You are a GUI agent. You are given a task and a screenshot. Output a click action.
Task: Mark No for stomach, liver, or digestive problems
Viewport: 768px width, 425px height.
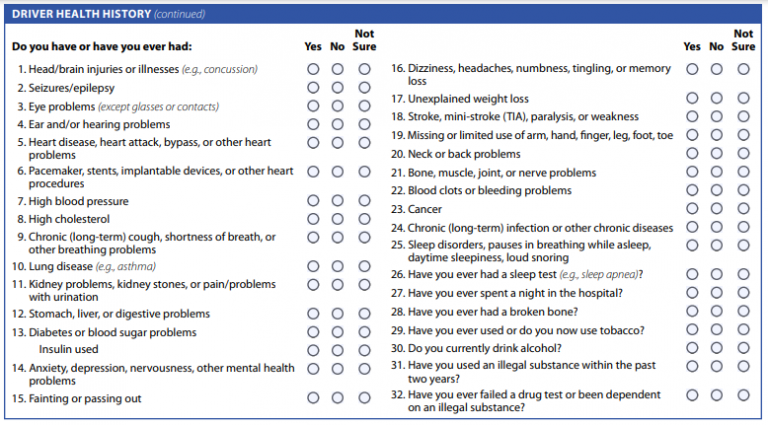point(338,314)
